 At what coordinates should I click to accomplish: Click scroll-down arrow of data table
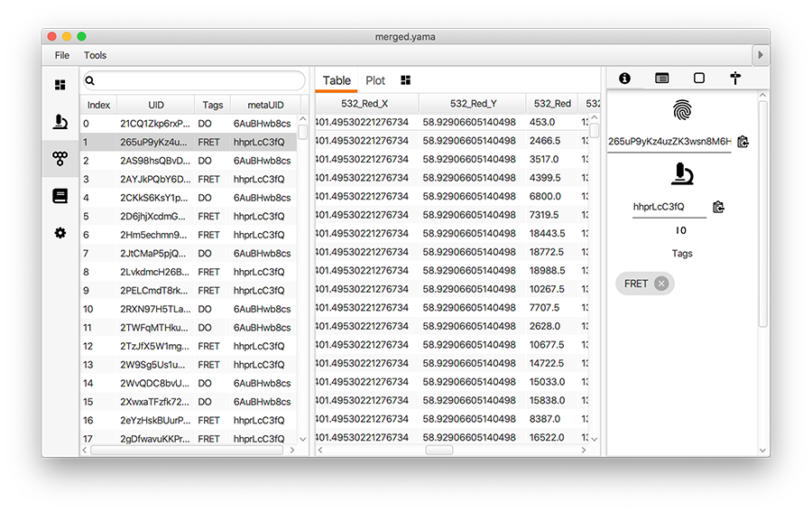[595, 439]
